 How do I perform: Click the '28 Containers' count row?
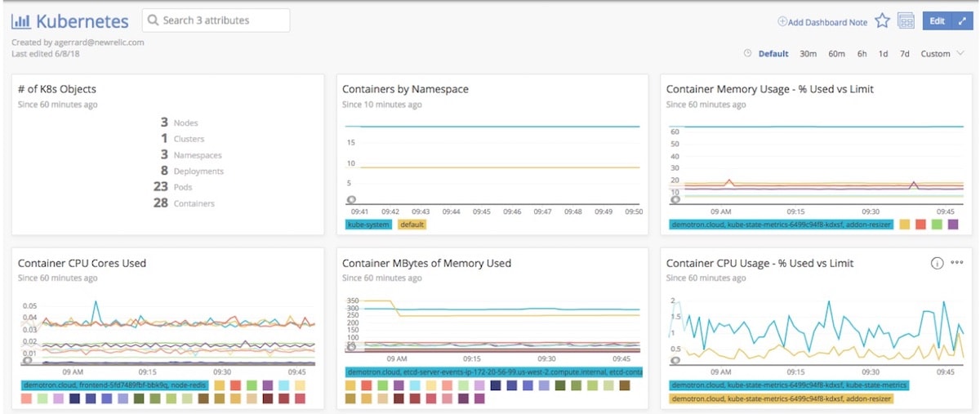pos(184,203)
